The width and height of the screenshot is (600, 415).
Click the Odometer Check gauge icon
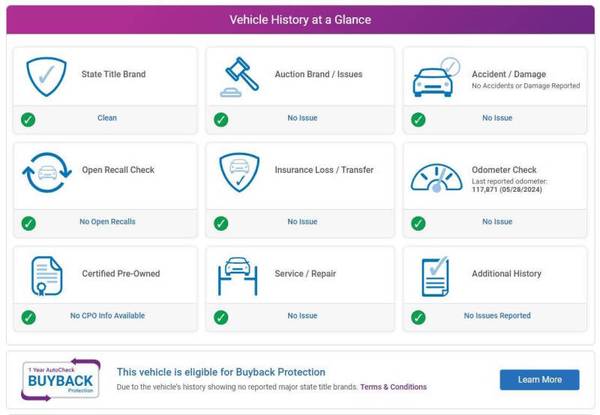pyautogui.click(x=437, y=178)
